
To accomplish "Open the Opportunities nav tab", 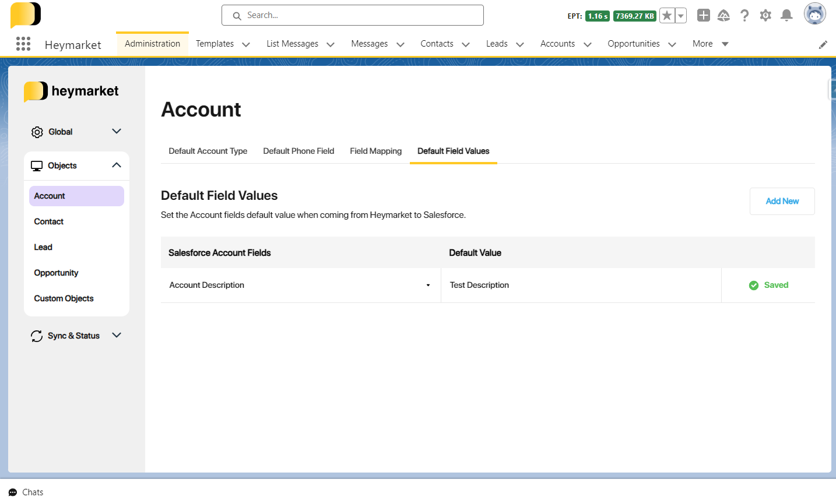I will point(634,44).
